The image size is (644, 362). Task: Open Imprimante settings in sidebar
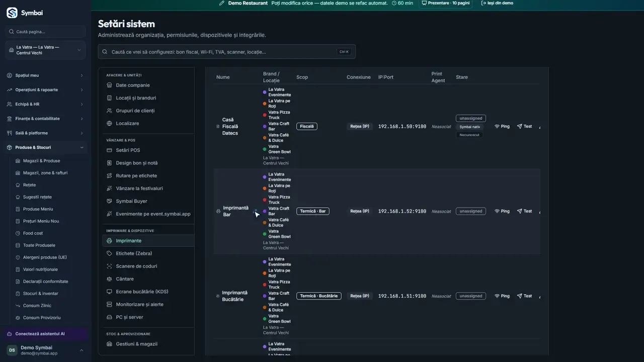pyautogui.click(x=148, y=241)
